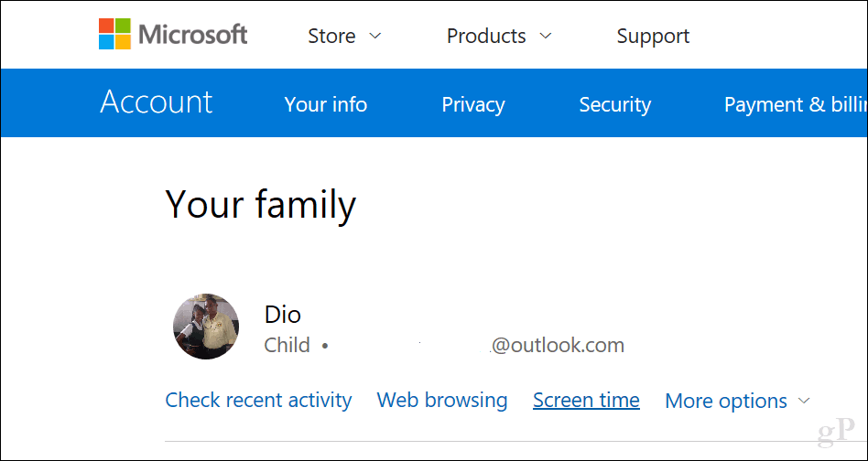
Task: Click the Microsoft logo
Action: coord(173,35)
